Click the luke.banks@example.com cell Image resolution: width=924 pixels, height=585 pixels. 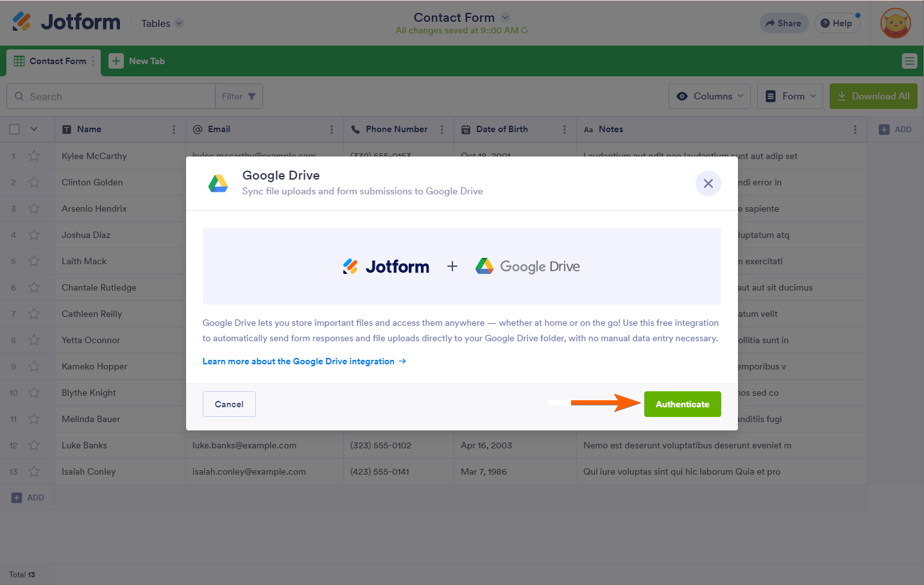[264, 445]
